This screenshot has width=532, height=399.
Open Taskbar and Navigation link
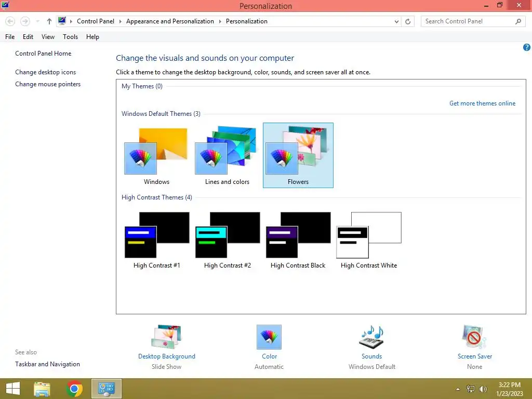click(x=47, y=364)
